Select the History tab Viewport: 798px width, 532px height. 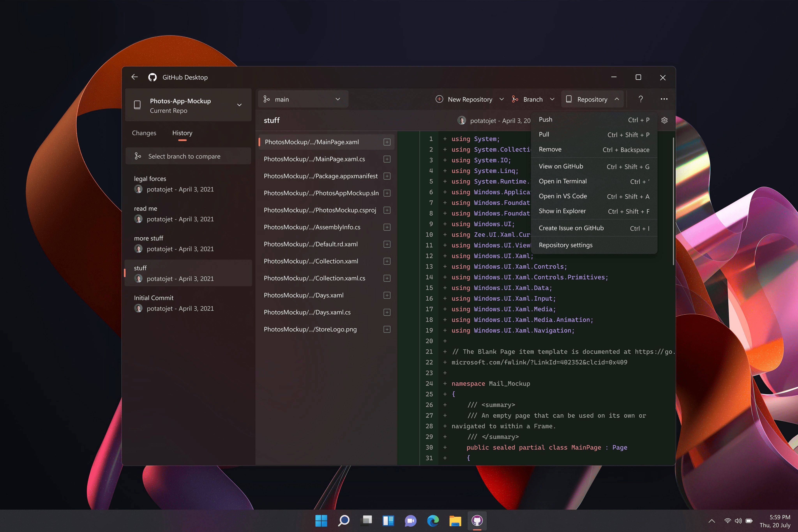pos(182,133)
